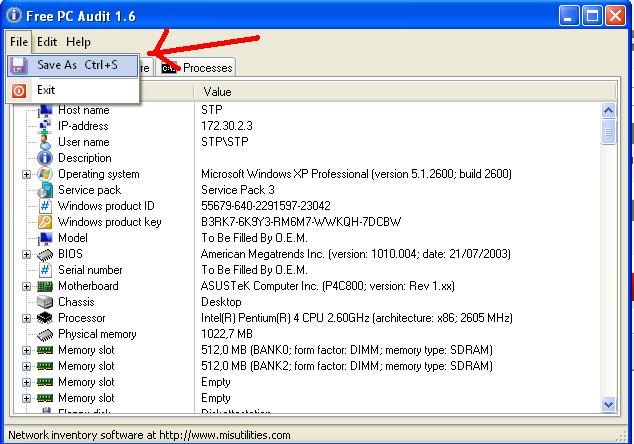This screenshot has width=634, height=444.
Task: Click the value STP\STP
Action: [x=225, y=142]
